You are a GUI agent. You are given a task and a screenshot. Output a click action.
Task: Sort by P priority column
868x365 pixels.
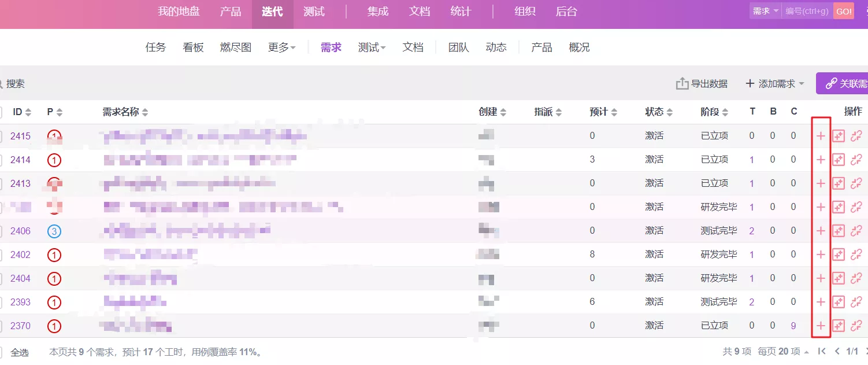(x=55, y=112)
